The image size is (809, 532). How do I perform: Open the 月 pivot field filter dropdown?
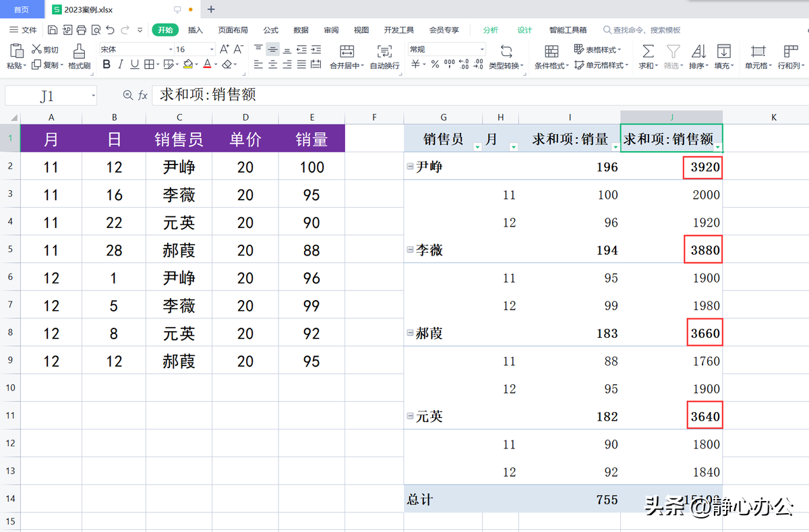click(x=514, y=146)
